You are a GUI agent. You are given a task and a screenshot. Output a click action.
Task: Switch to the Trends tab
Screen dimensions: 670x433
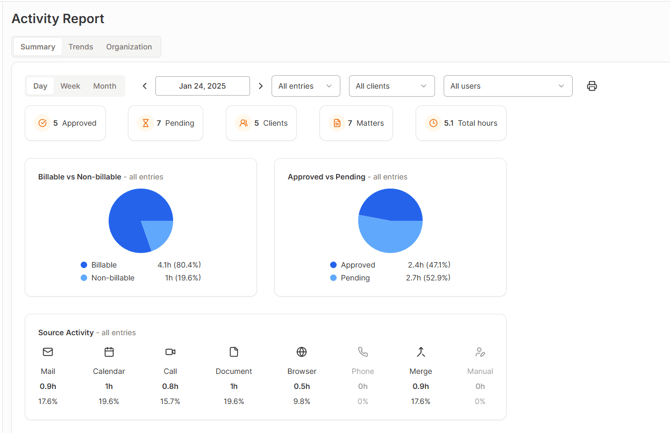[x=81, y=47]
